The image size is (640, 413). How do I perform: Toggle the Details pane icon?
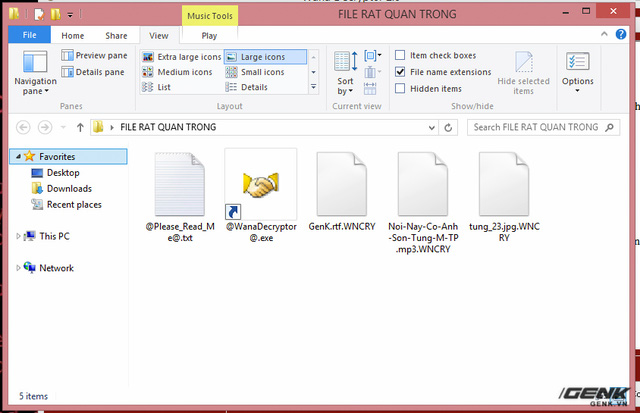tap(67, 72)
